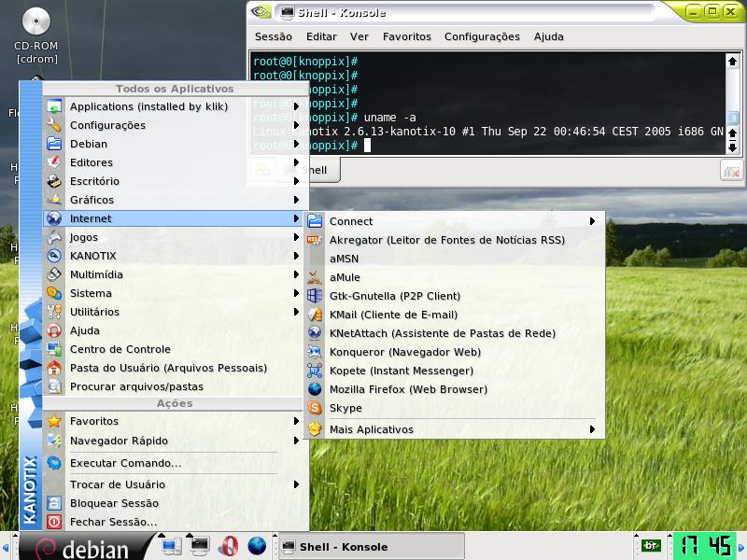This screenshot has height=560, width=747.
Task: Open the Favoritos menu in Konsole menubar
Action: [x=407, y=36]
